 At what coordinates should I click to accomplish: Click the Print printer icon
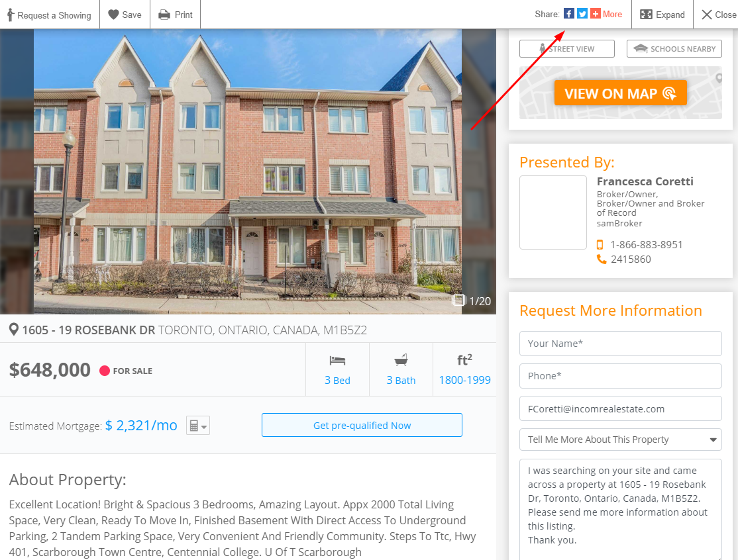[164, 15]
